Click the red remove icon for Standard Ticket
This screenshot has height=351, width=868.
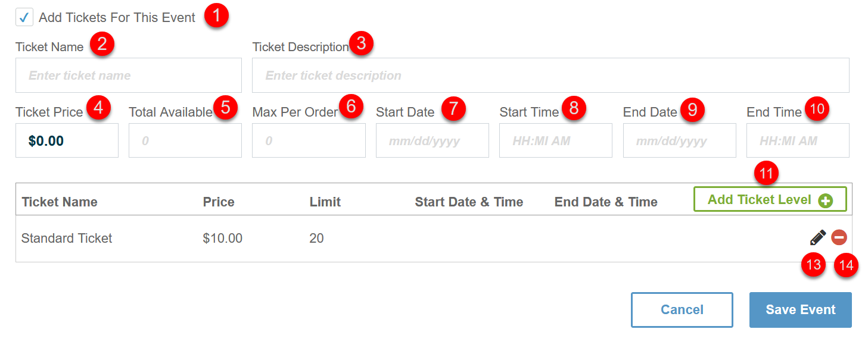coord(839,237)
